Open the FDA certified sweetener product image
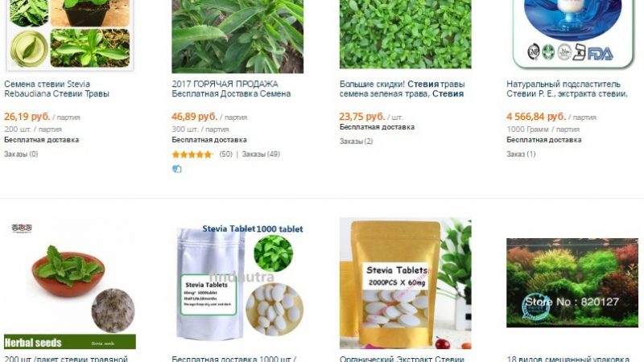644x362 pixels. coord(572,35)
